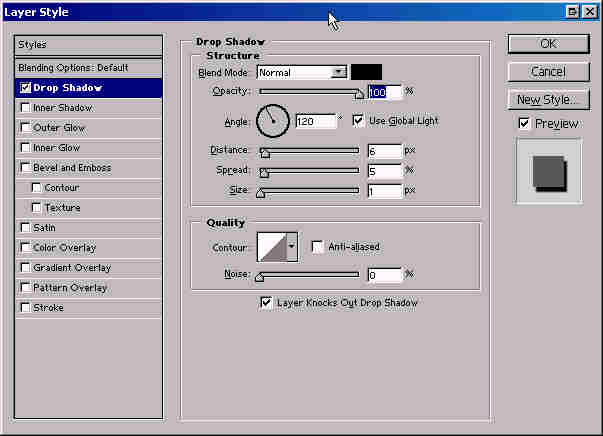Click the black shadow color swatch
The height and width of the screenshot is (436, 603).
366,72
